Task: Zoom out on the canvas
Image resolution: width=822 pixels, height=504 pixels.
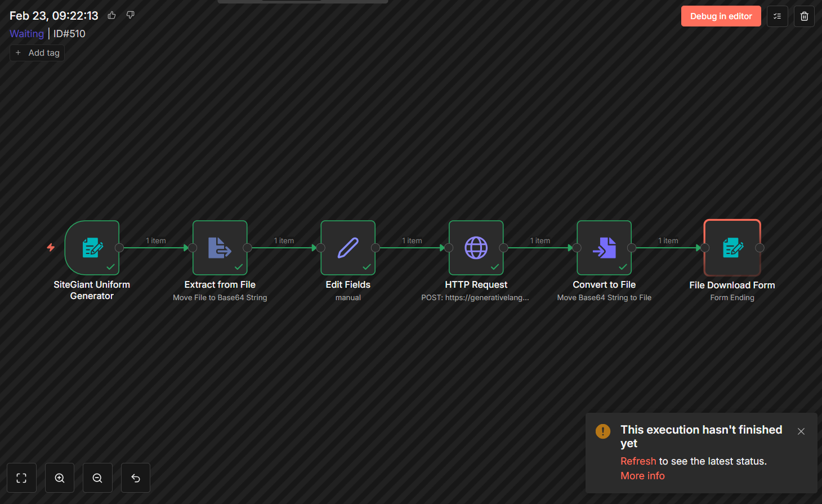Action: pos(97,478)
